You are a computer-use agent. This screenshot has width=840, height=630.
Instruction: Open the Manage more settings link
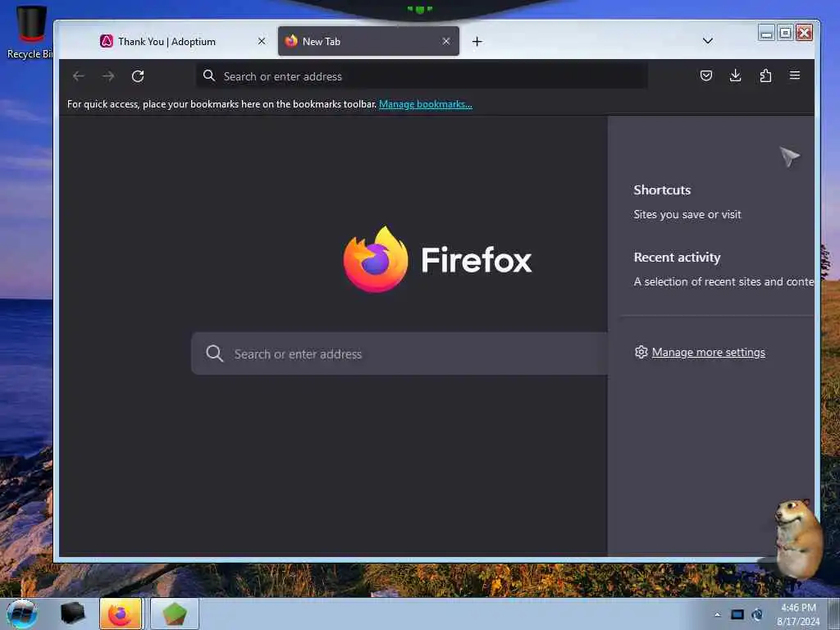[x=708, y=353]
